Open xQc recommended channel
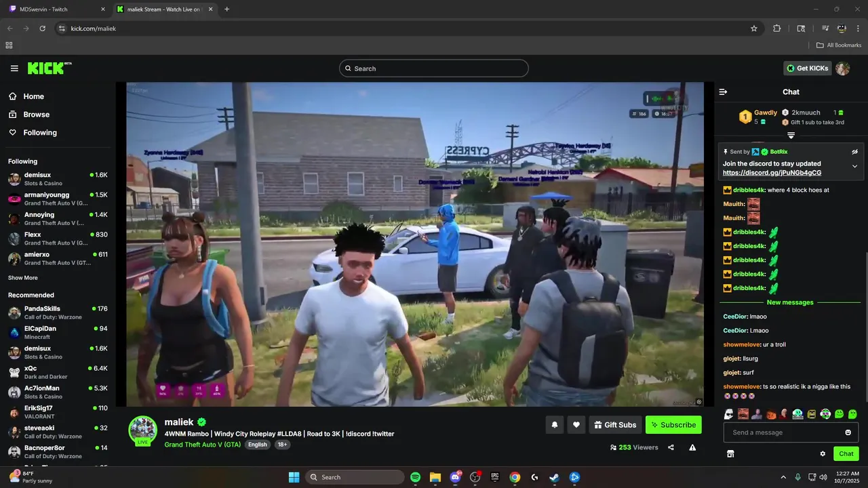Screen dimensions: 868x488 [57, 372]
